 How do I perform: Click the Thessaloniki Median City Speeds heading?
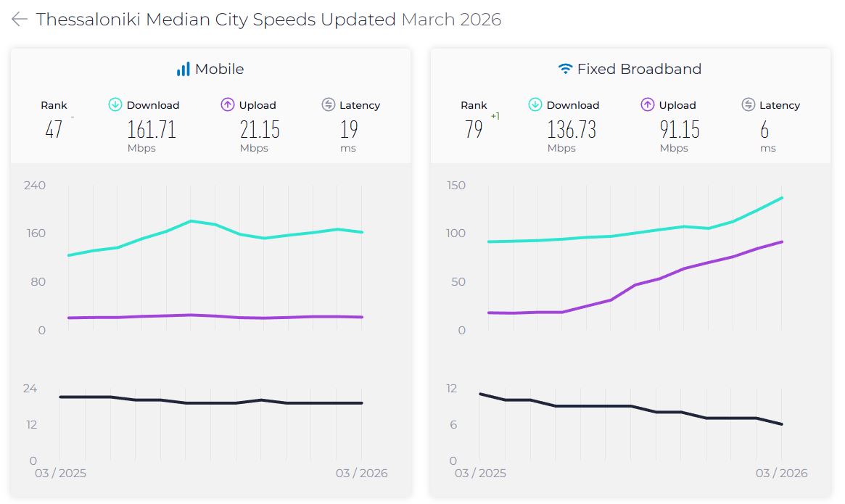216,20
